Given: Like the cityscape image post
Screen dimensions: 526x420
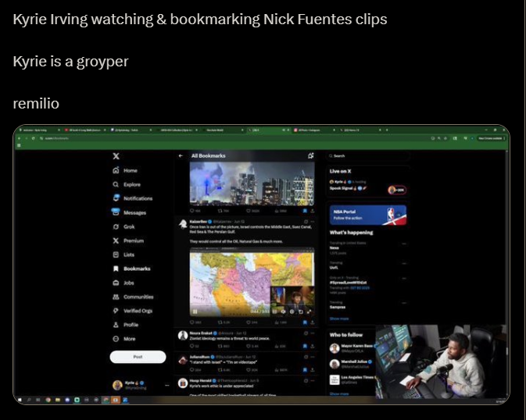Looking at the screenshot, I should (x=253, y=211).
